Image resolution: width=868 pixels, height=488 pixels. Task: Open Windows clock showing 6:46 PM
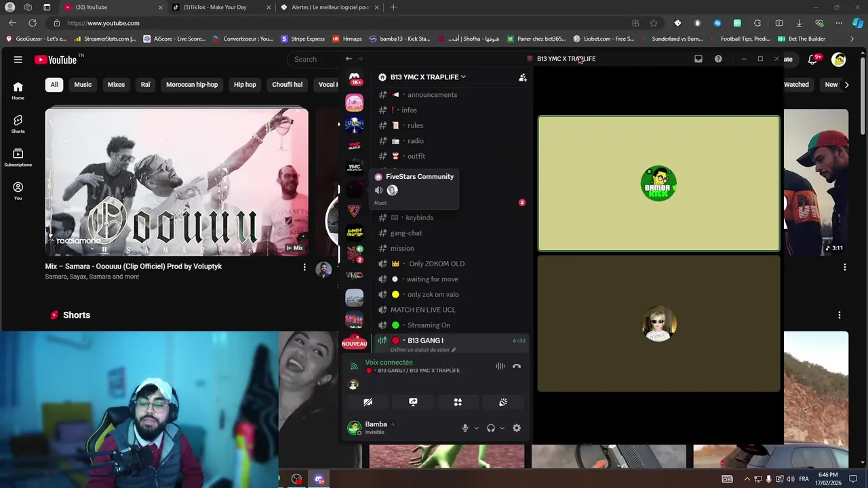coord(828,479)
